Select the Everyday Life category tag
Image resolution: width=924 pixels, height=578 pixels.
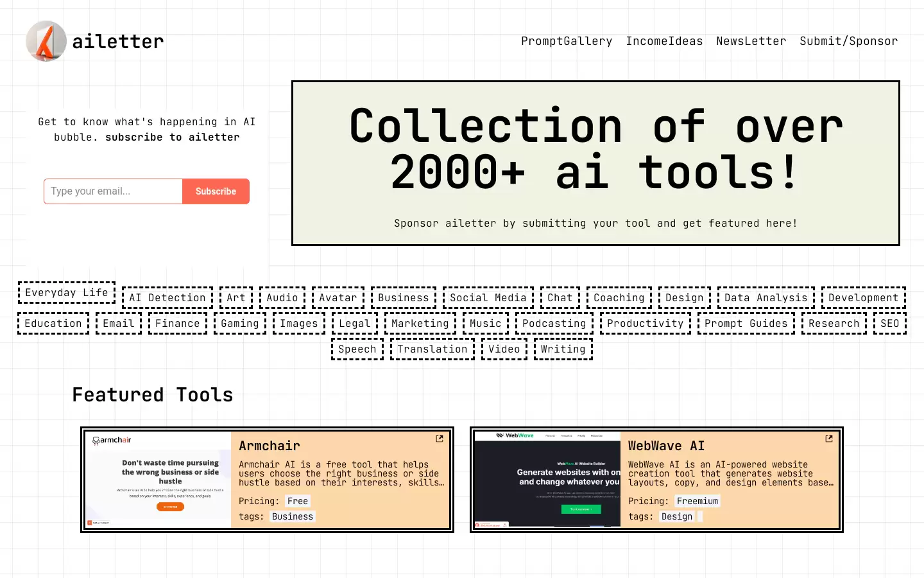pos(67,292)
